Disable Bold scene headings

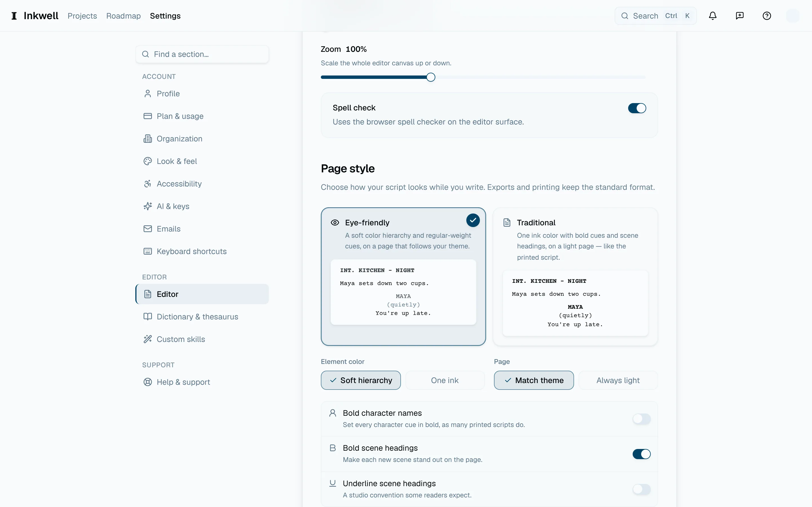click(x=641, y=454)
